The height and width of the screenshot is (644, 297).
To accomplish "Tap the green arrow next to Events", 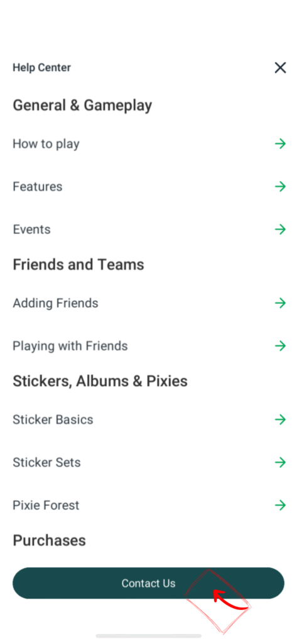I will coord(280,229).
